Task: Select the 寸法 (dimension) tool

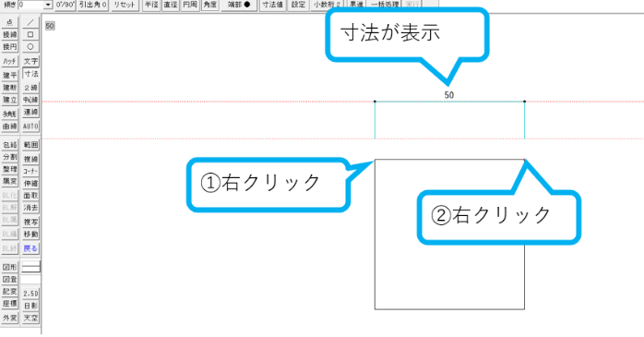Action: [30, 74]
